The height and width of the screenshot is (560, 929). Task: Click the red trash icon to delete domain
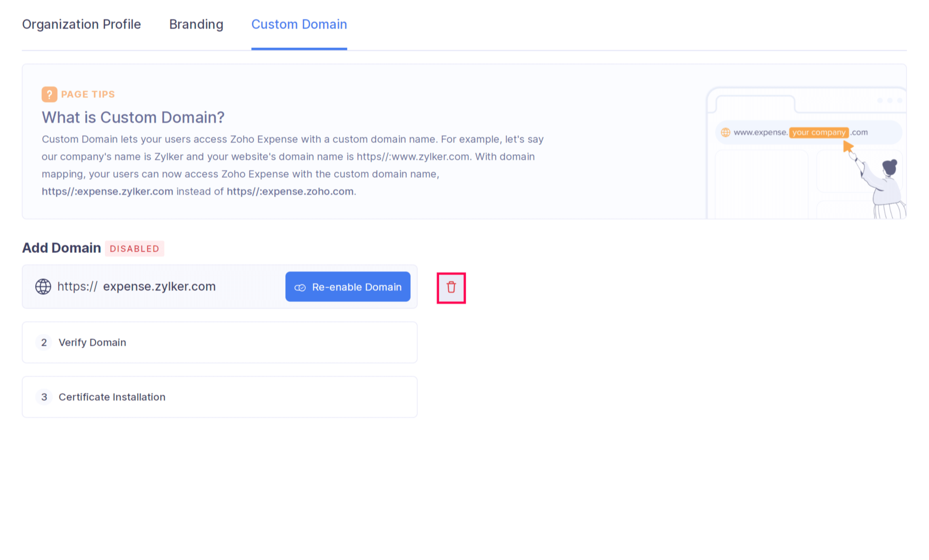[x=451, y=288]
